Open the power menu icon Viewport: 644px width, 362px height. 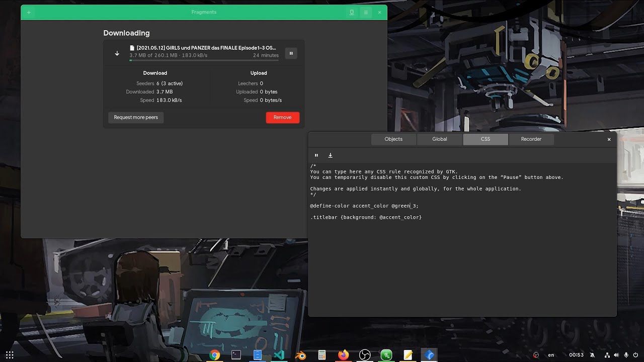pos(635,355)
